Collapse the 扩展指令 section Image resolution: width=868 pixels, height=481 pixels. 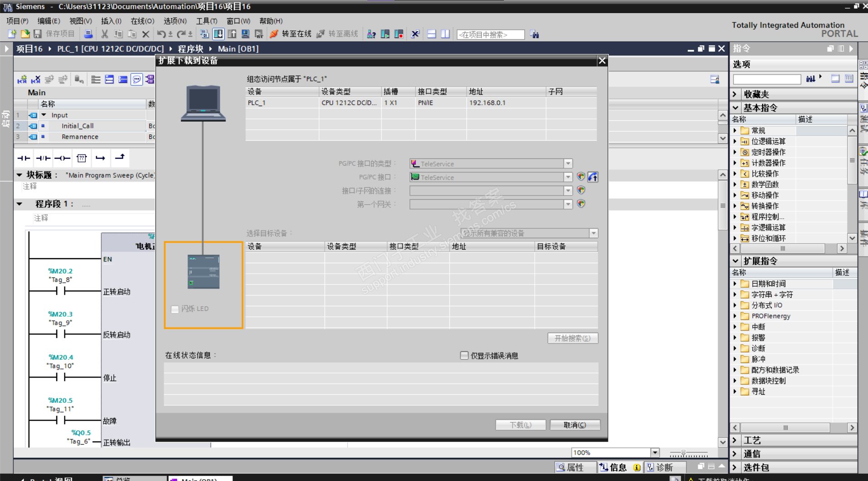pos(735,261)
